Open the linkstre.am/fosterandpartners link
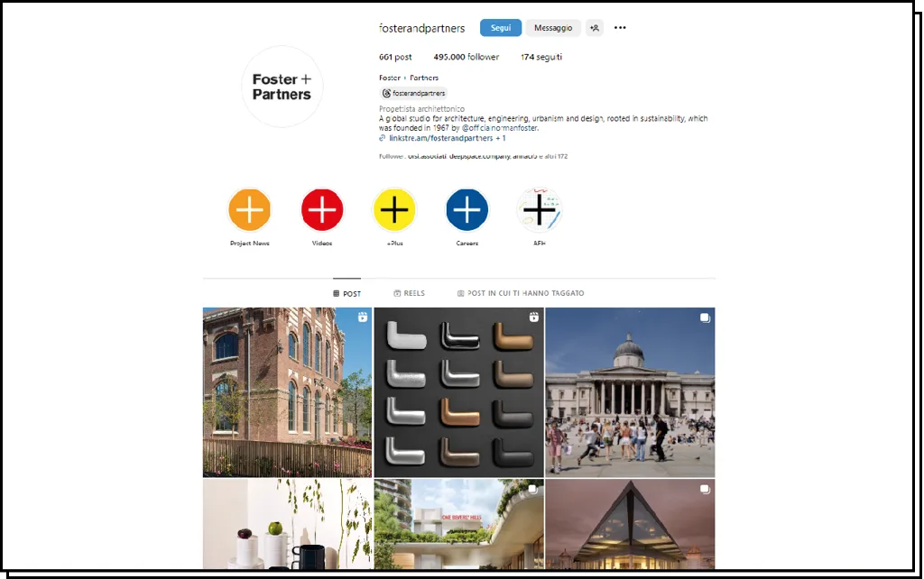The image size is (924, 579). pyautogui.click(x=441, y=138)
